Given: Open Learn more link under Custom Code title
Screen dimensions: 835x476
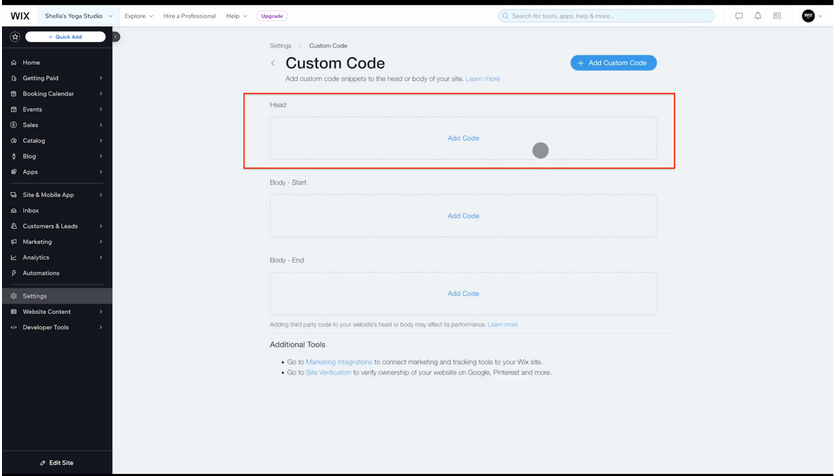Looking at the screenshot, I should pyautogui.click(x=483, y=79).
